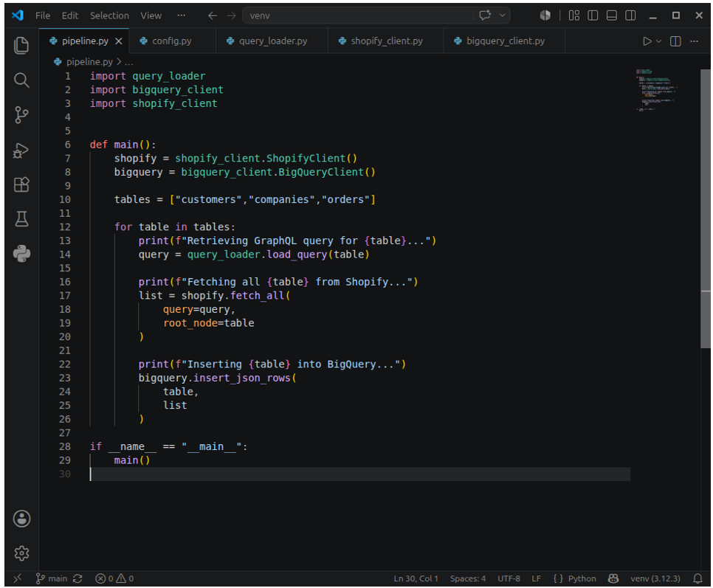Open the Accounts menu icon
713x588 pixels.
click(21, 519)
